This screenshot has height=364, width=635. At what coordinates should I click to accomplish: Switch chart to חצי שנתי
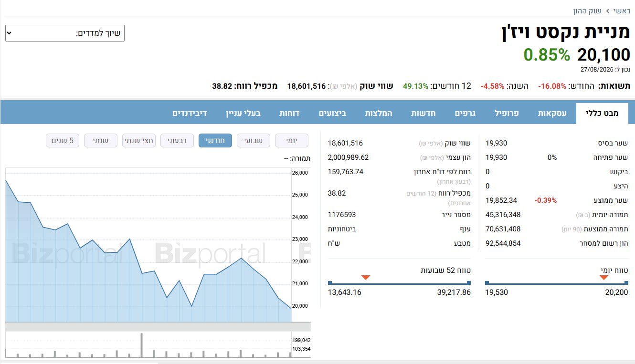(139, 140)
